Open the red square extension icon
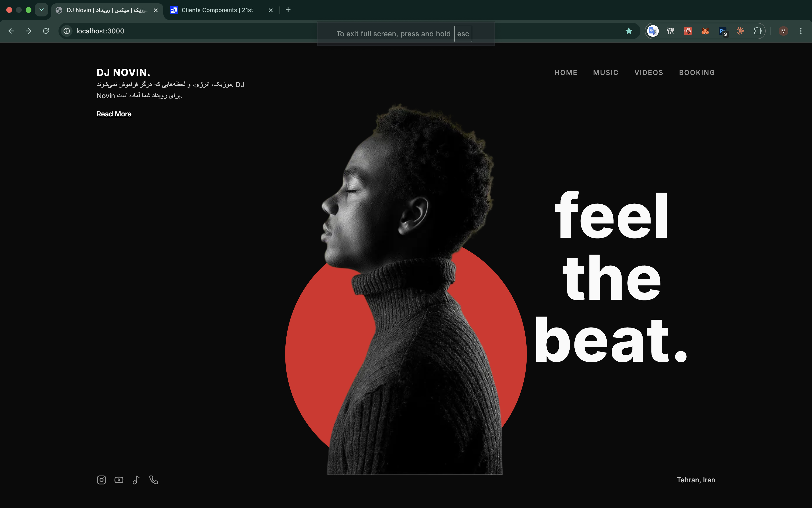 tap(688, 31)
